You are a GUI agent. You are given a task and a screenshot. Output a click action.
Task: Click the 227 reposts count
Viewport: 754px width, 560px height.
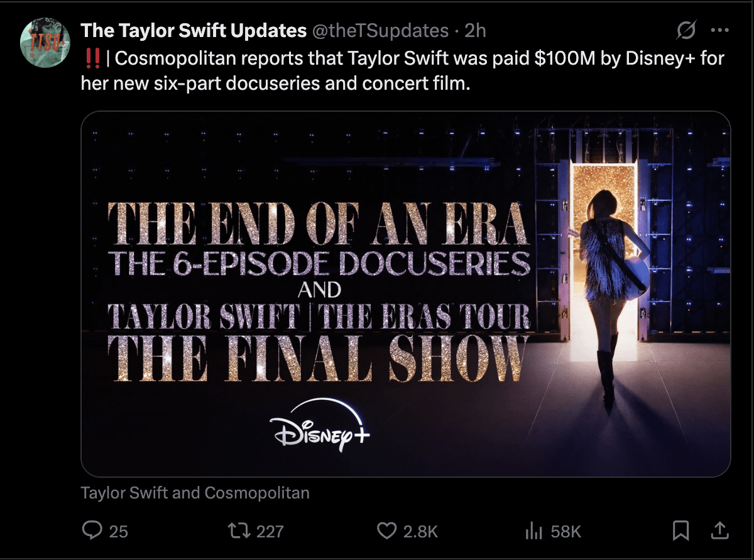pos(270,532)
